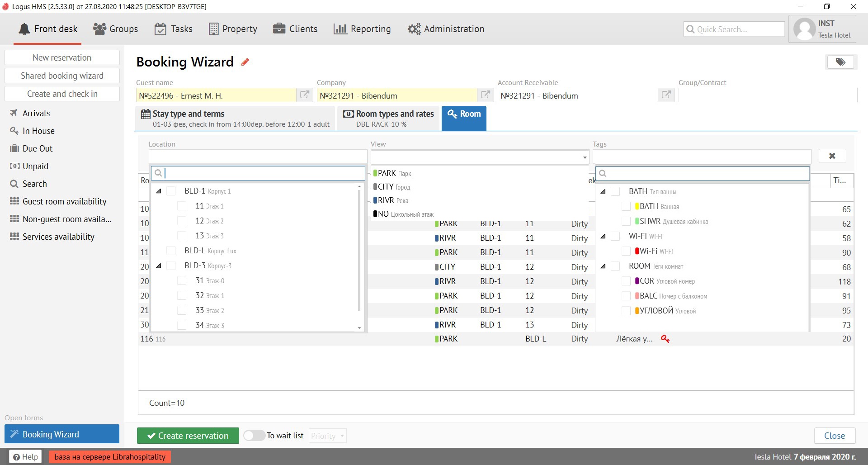The width and height of the screenshot is (868, 465).
Task: Click the INST user avatar icon
Action: tap(804, 29)
